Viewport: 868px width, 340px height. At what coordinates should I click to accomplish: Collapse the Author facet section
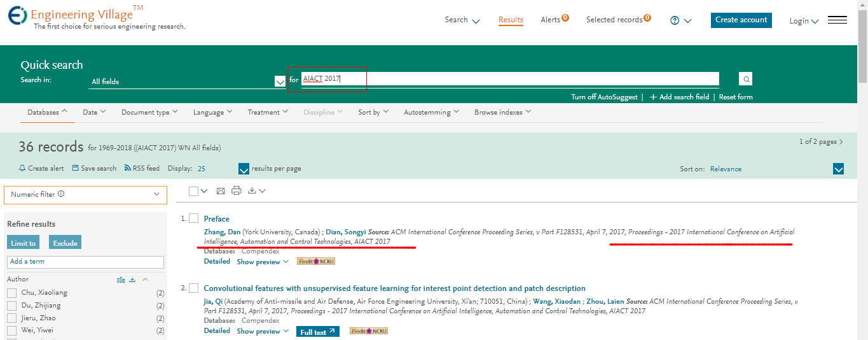(145, 280)
